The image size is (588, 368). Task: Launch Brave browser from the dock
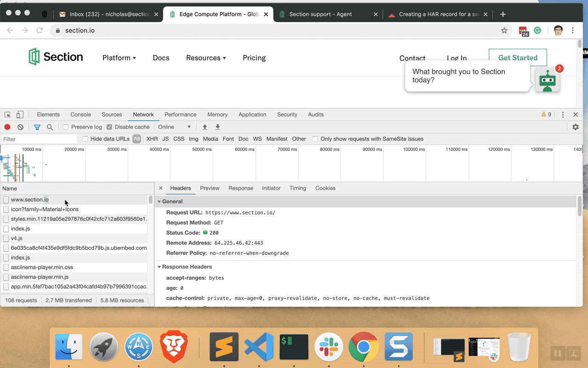(174, 347)
